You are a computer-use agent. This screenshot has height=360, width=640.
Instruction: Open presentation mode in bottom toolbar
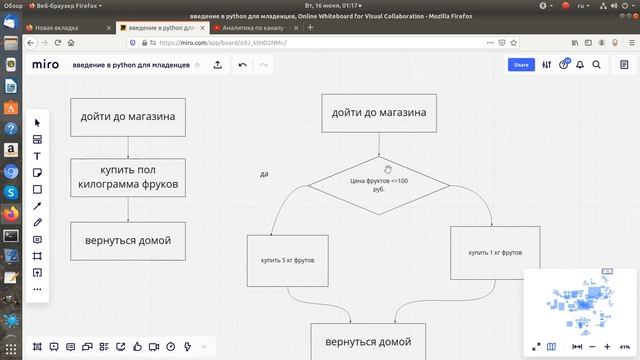[54, 347]
